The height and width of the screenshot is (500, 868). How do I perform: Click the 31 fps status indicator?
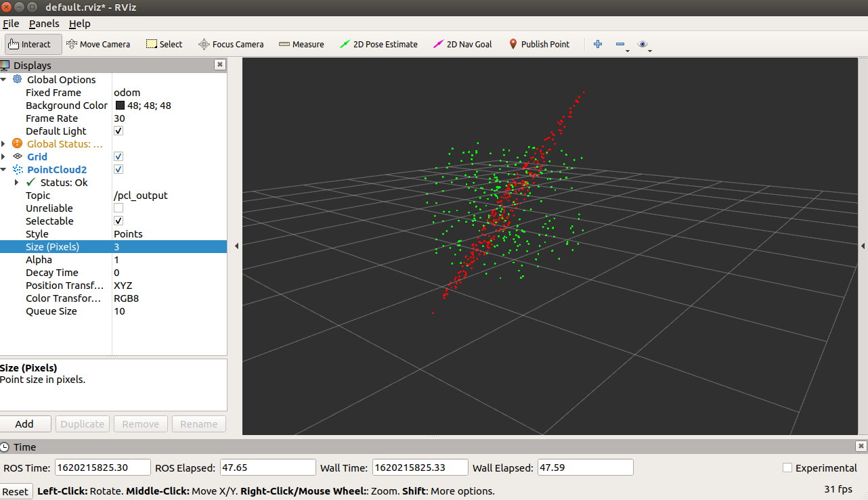[x=838, y=488]
